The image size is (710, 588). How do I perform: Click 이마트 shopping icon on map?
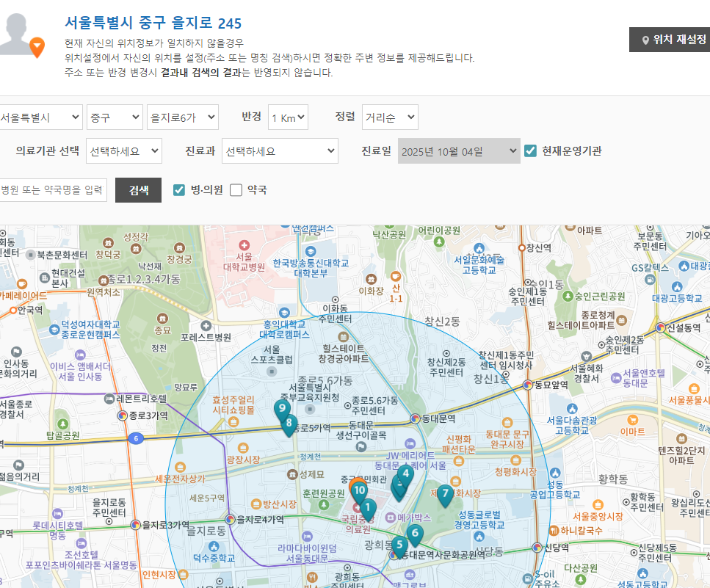click(633, 420)
